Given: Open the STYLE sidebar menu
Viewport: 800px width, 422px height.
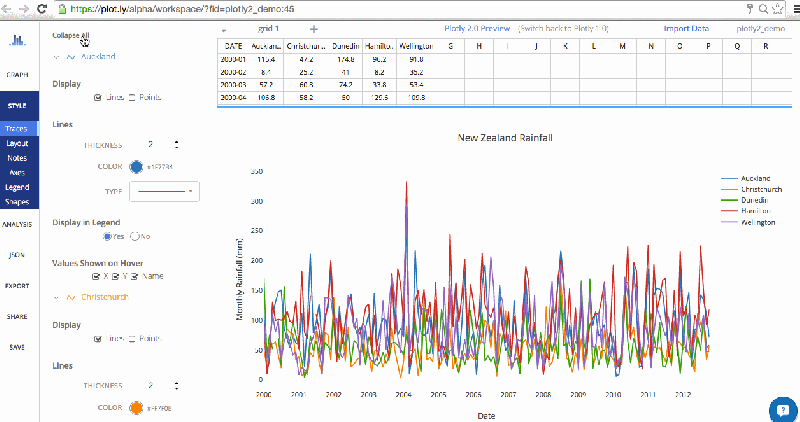Looking at the screenshot, I should coord(17,106).
